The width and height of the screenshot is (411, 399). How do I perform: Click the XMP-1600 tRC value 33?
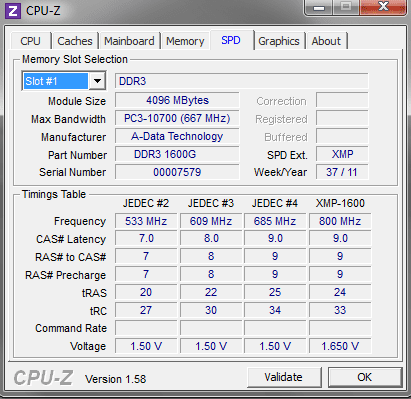pyautogui.click(x=340, y=311)
